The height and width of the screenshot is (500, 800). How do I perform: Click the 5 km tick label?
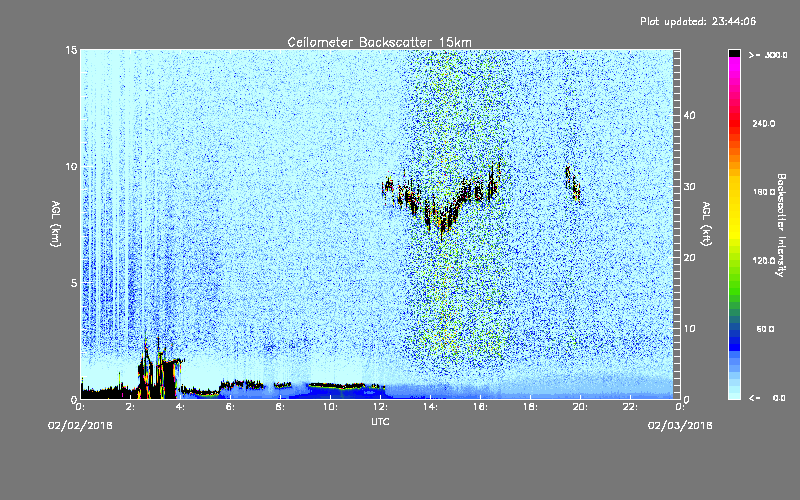point(74,283)
